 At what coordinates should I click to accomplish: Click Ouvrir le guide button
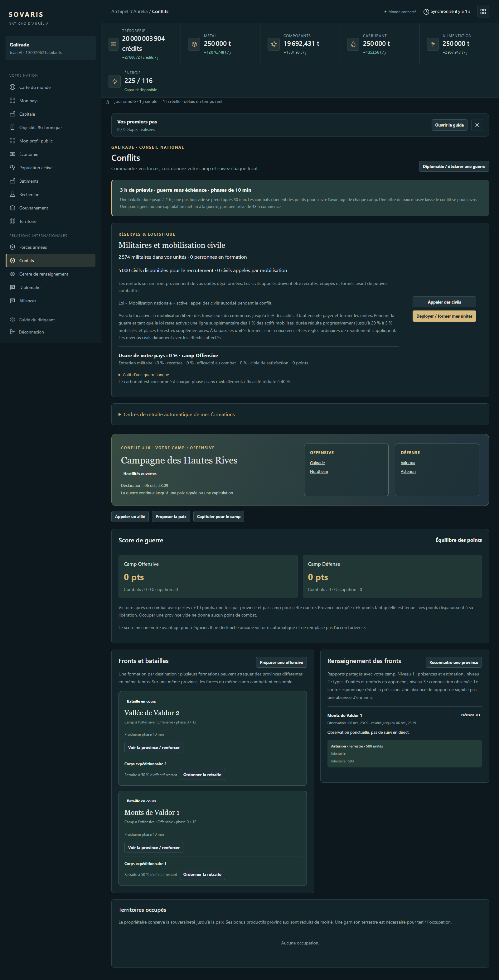tap(449, 125)
